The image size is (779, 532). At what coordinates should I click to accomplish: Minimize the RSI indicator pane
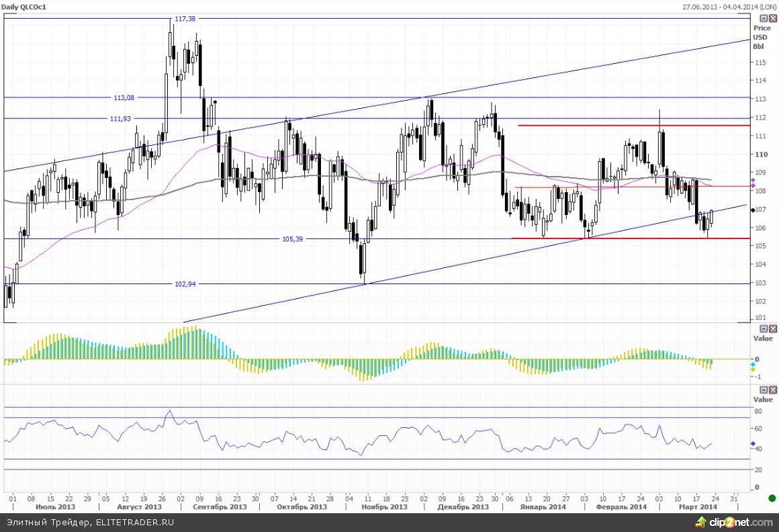(x=764, y=390)
